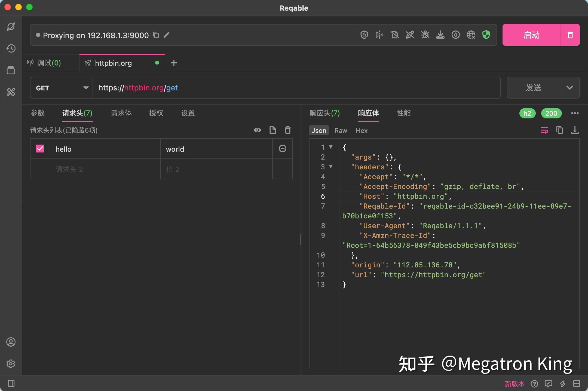Open the 参数 tab

tap(38, 113)
